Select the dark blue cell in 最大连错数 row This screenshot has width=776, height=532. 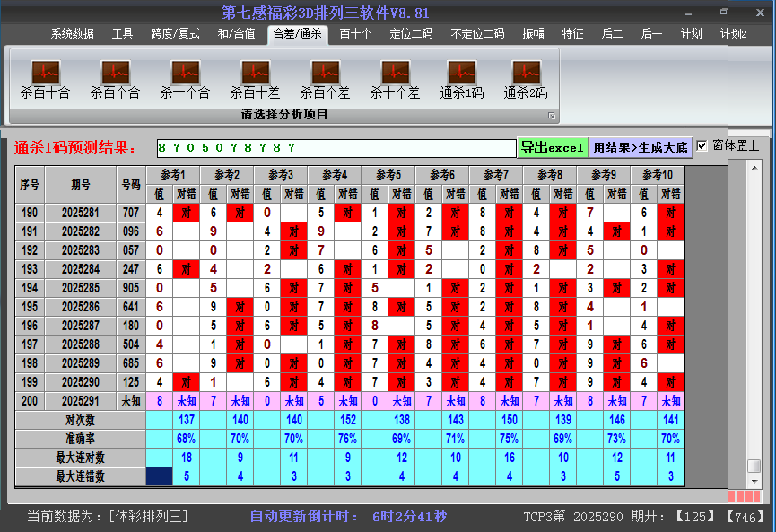159,476
